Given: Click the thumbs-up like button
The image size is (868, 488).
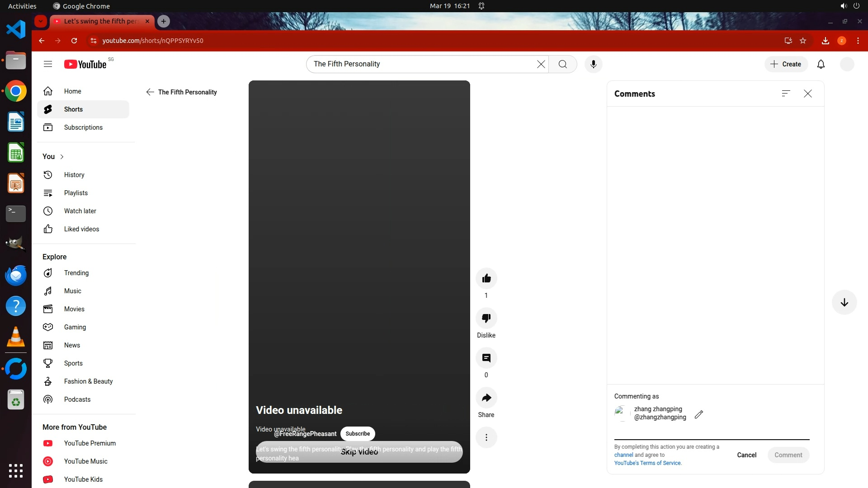Looking at the screenshot, I should (x=486, y=278).
